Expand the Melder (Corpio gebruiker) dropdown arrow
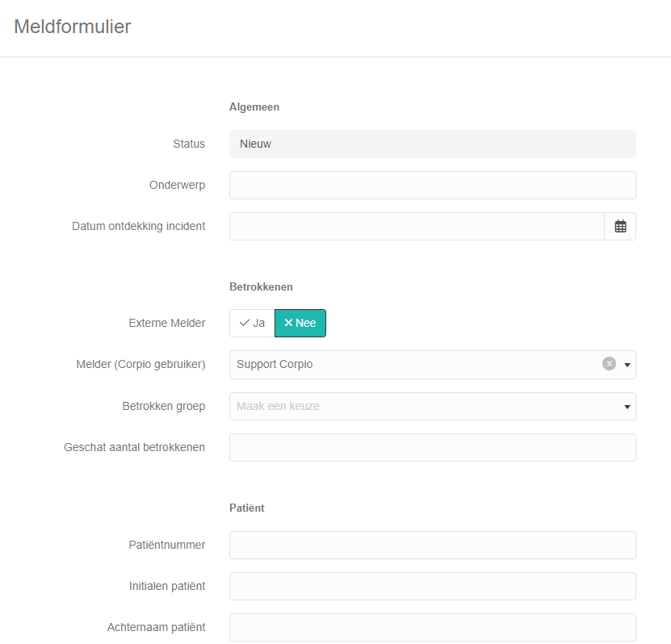This screenshot has height=644, width=671. [x=627, y=365]
